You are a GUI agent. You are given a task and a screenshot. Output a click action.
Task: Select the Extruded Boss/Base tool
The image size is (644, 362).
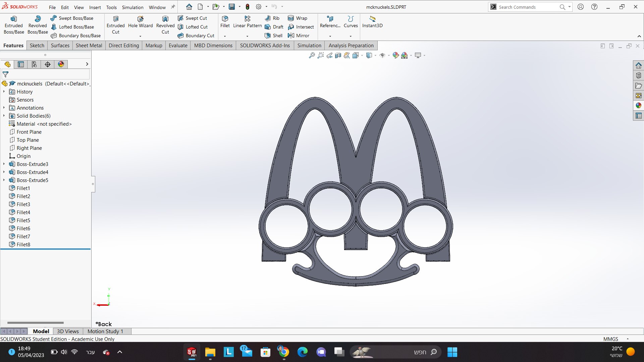(x=14, y=25)
